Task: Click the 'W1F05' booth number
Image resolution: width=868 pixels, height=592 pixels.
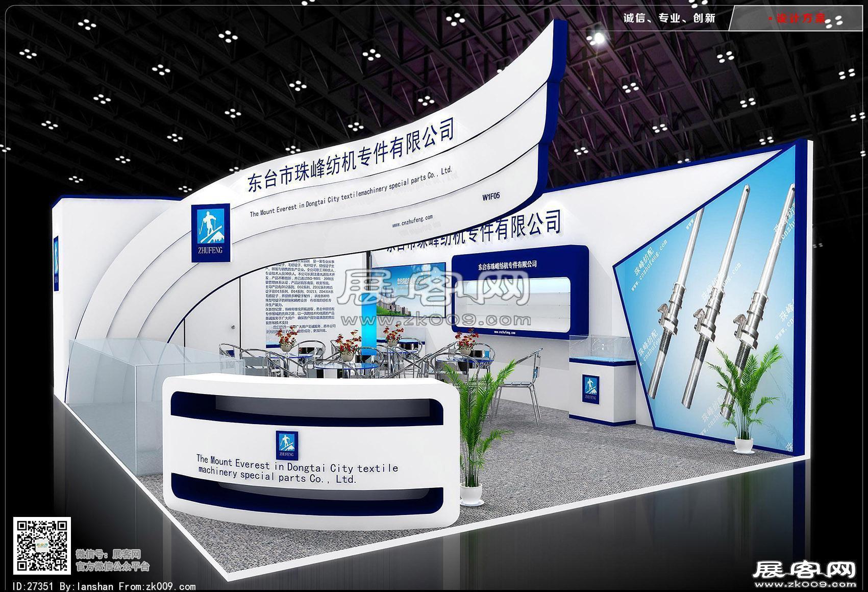Action: (x=490, y=196)
